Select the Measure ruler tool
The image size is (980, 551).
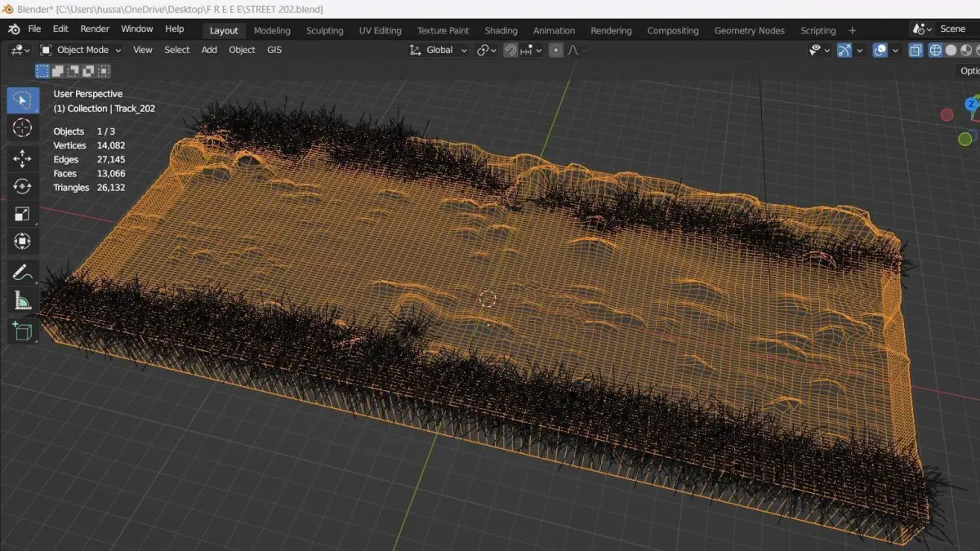tap(22, 301)
